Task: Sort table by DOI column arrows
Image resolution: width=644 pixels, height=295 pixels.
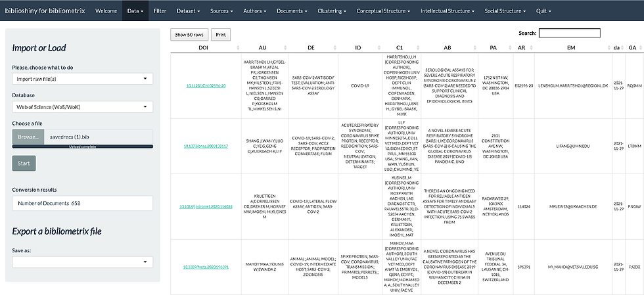Action: (x=239, y=48)
